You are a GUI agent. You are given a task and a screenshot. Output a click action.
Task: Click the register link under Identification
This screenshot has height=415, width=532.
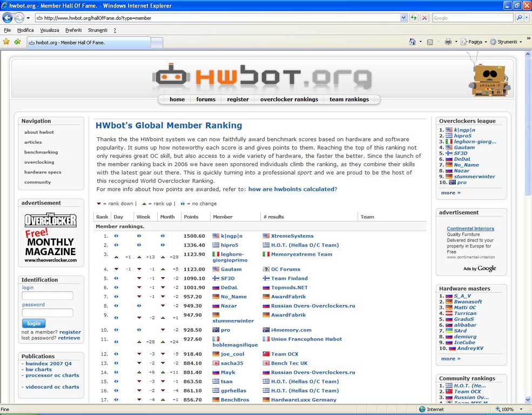(70, 332)
